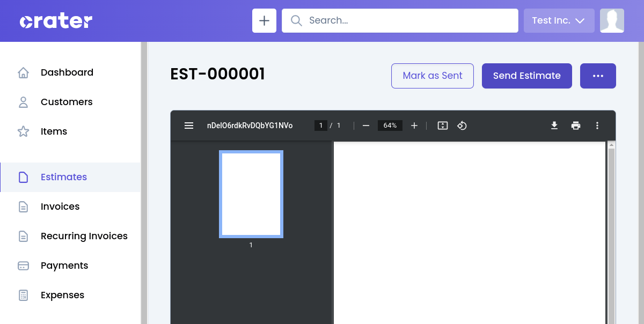The height and width of the screenshot is (324, 644).
Task: Click the Payments card icon
Action: pyautogui.click(x=23, y=266)
